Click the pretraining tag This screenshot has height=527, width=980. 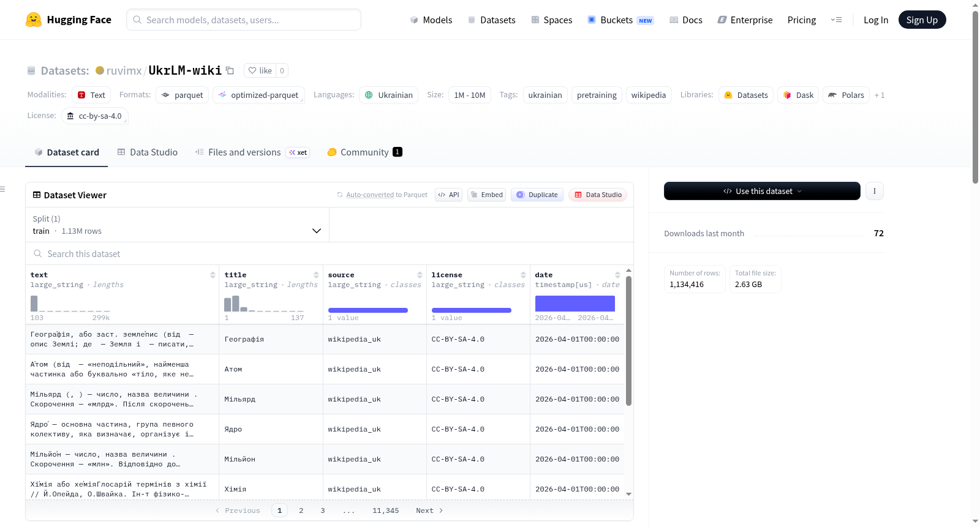(x=597, y=95)
